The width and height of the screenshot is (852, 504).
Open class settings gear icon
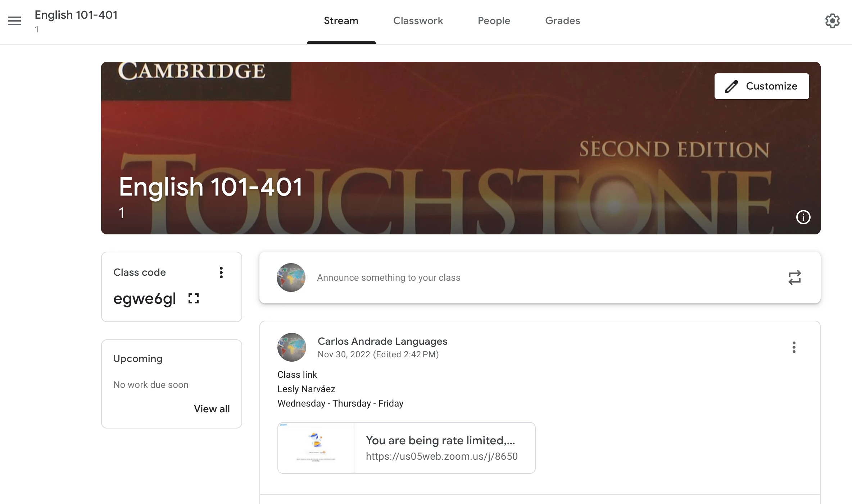(832, 21)
